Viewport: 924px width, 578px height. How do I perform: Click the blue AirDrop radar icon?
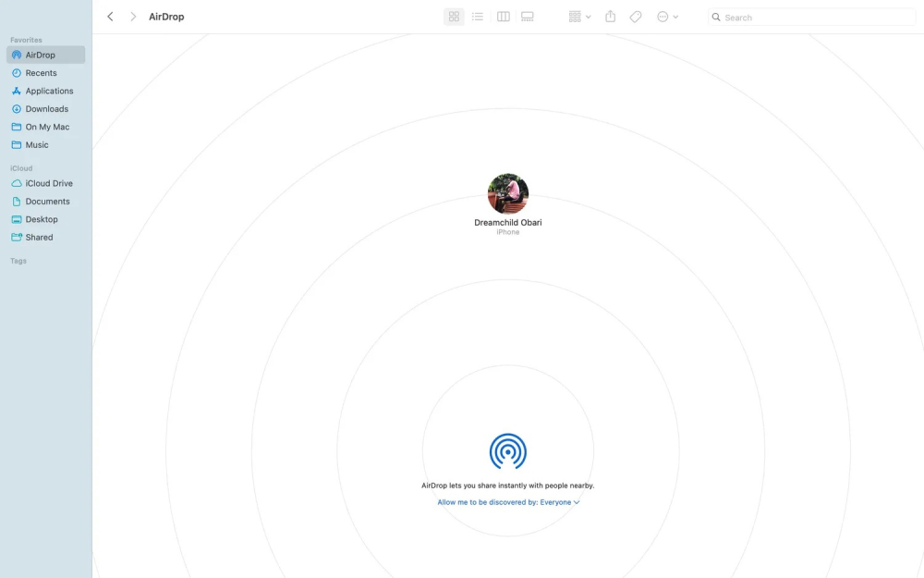click(507, 451)
